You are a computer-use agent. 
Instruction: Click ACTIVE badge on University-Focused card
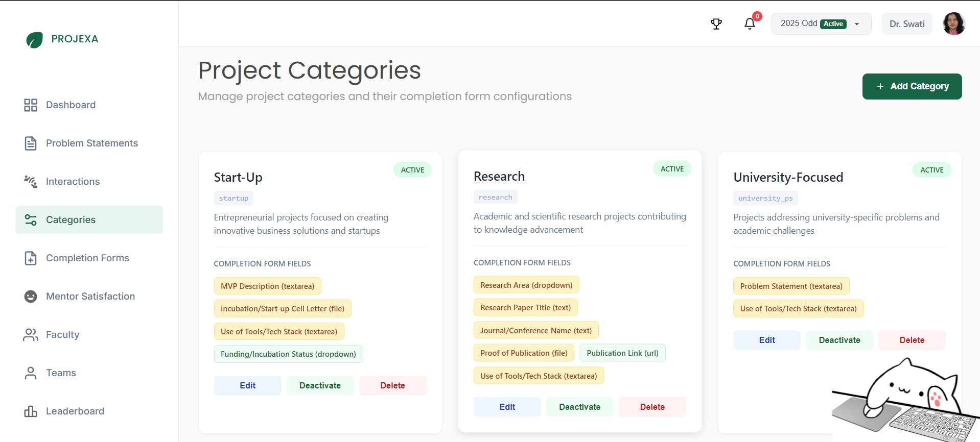point(932,170)
